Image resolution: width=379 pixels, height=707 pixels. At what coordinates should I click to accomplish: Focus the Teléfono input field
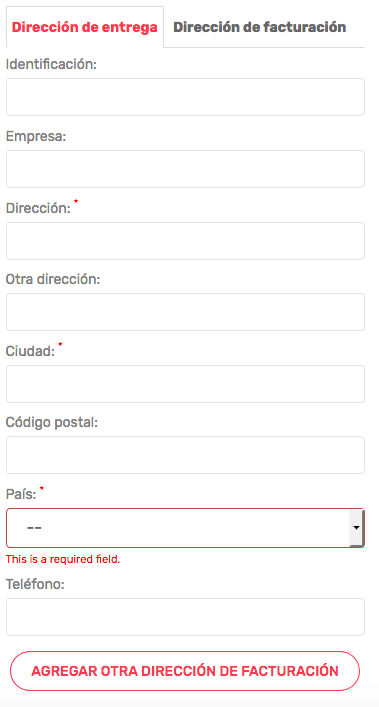click(x=185, y=617)
